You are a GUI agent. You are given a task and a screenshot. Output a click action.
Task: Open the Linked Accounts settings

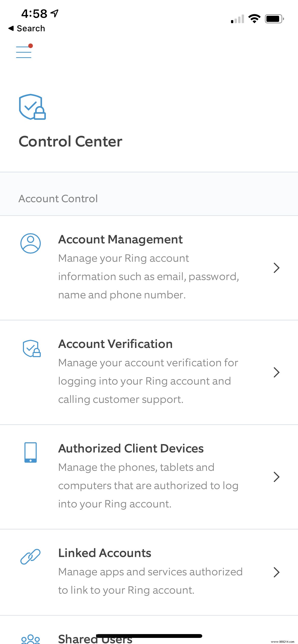click(105, 553)
